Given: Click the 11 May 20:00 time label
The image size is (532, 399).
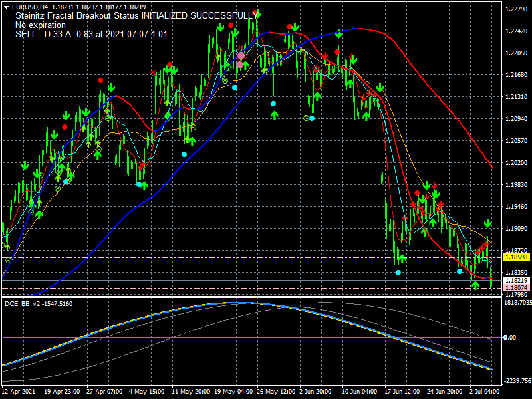Looking at the screenshot, I should [x=191, y=392].
